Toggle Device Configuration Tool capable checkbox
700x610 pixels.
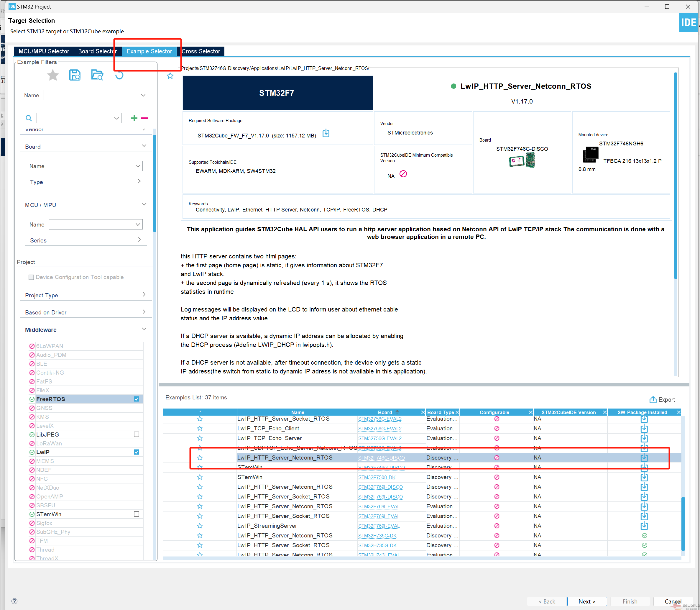pos(31,277)
